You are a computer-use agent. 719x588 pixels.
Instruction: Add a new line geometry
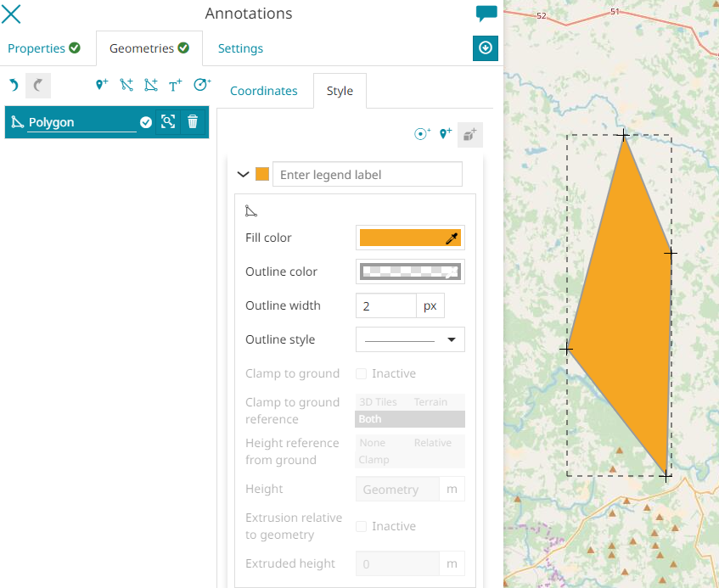(x=126, y=85)
